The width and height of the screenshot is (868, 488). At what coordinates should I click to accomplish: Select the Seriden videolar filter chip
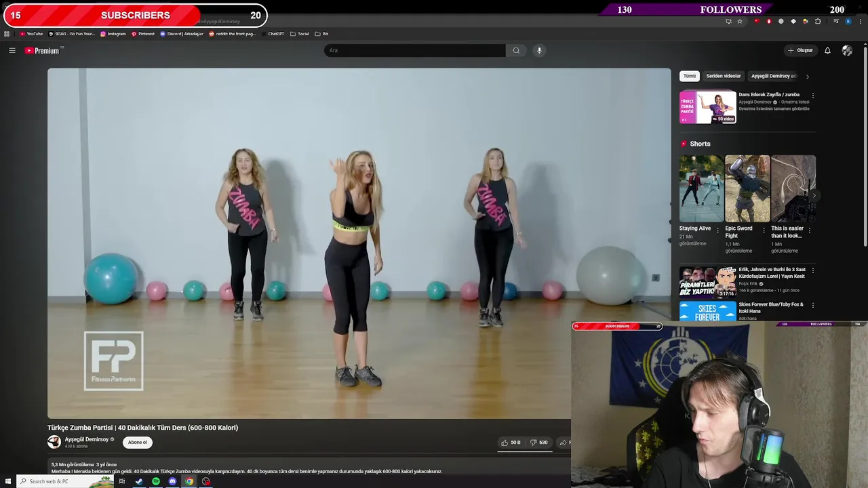[724, 76]
